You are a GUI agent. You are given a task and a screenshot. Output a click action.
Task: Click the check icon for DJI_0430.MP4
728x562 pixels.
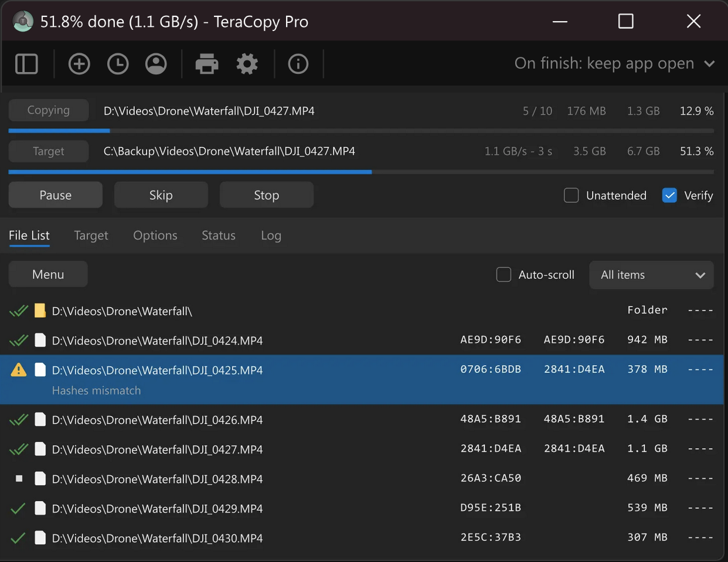click(x=18, y=538)
